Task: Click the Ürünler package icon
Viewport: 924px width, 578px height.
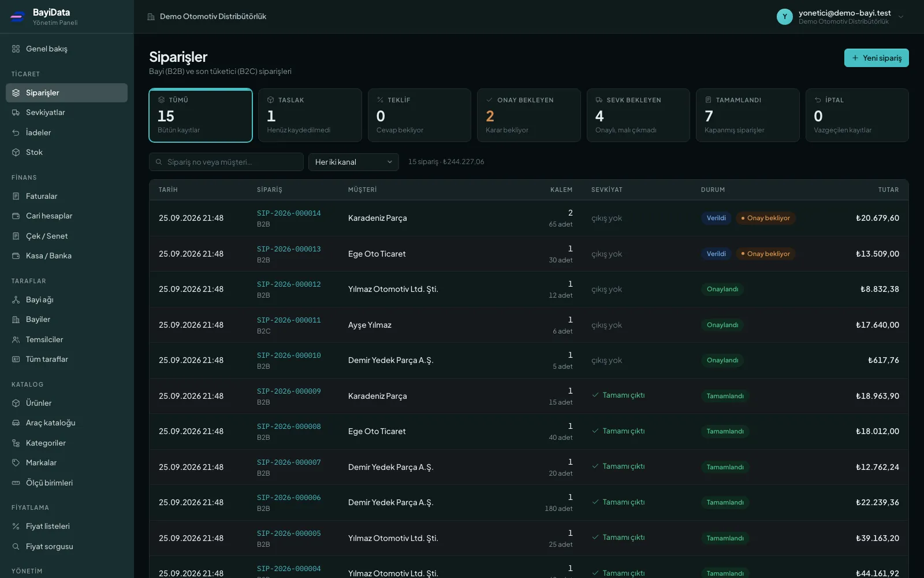Action: point(16,403)
